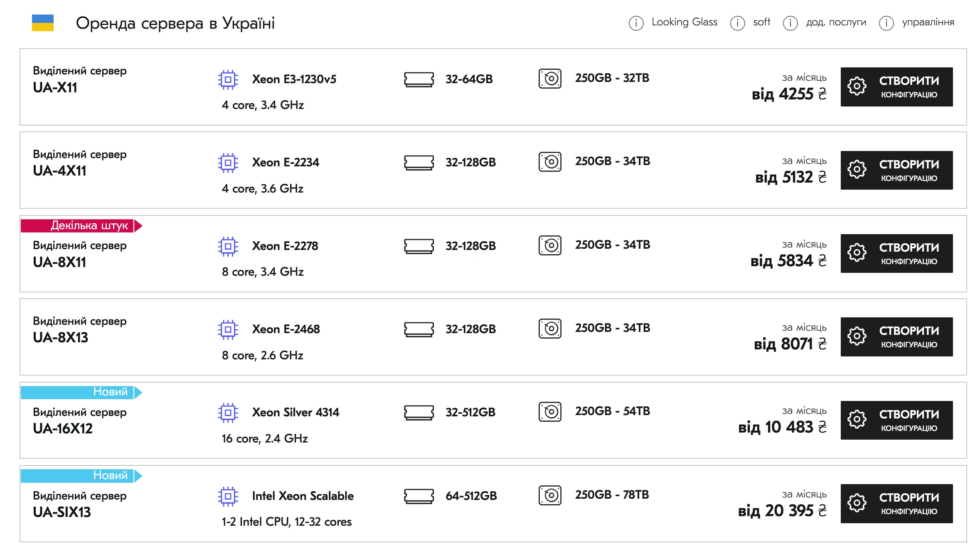Click the info icon beside дод. послуги
The image size is (980, 559).
click(x=790, y=23)
